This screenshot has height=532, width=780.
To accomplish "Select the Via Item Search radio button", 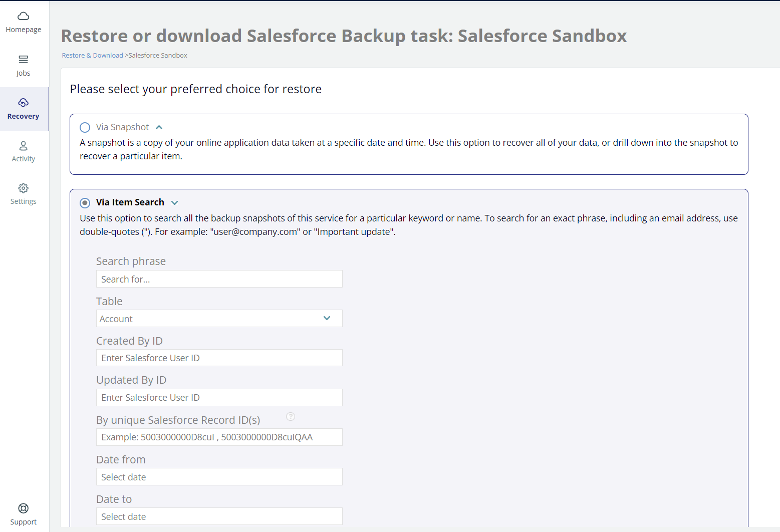I will pos(85,202).
